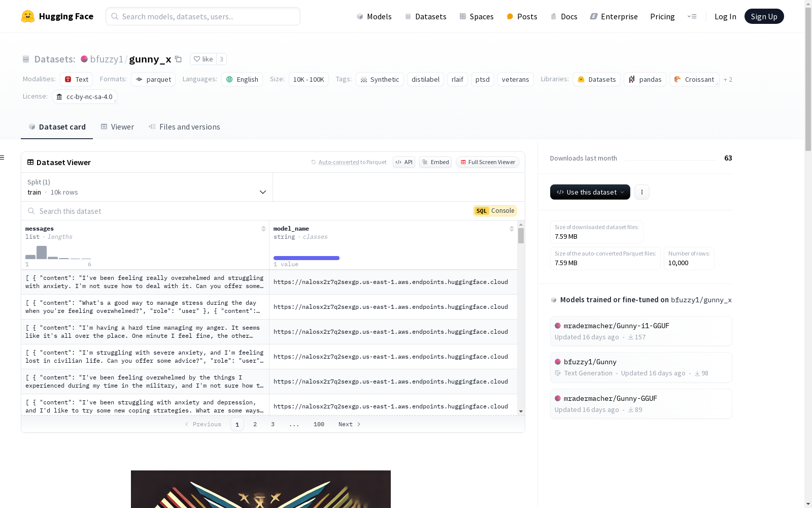Sort the model_name column
Screen dimensions: 812x508
coord(512,229)
